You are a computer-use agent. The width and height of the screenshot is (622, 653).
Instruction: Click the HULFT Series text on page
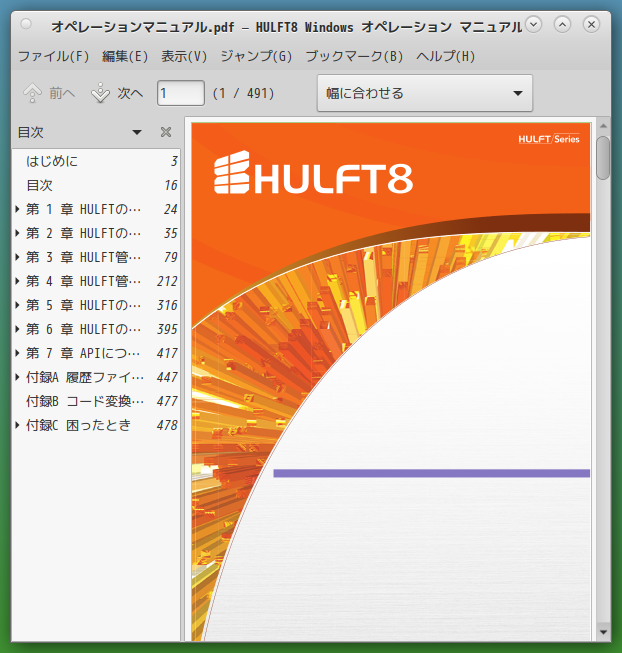tap(549, 139)
